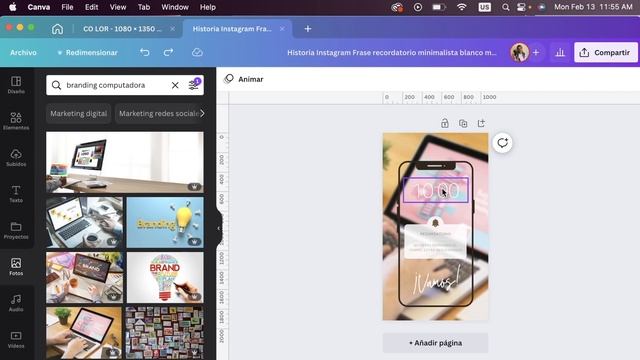Open the Canva app menu
The height and width of the screenshot is (360, 640).
39,7
